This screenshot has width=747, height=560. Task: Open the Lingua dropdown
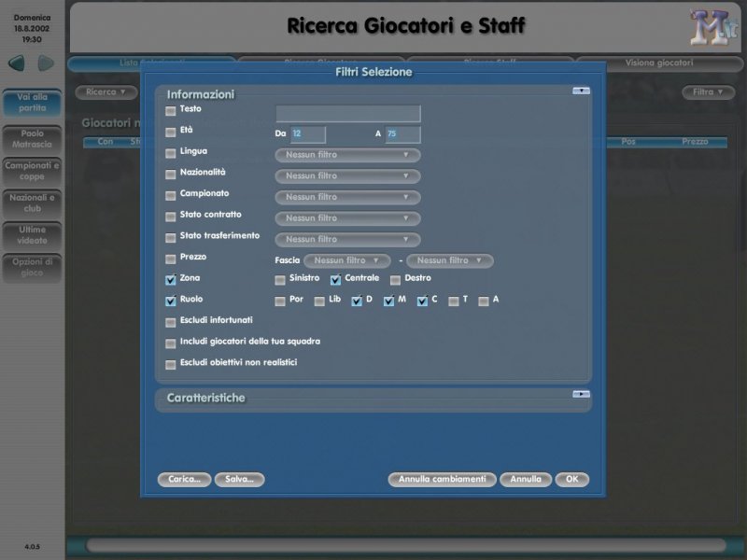pos(347,155)
